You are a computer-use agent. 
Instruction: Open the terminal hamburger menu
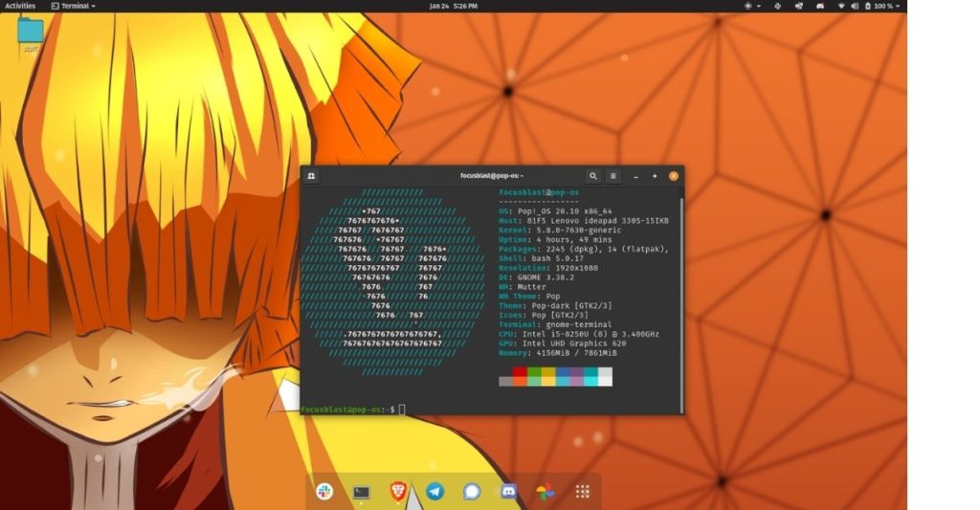613,176
